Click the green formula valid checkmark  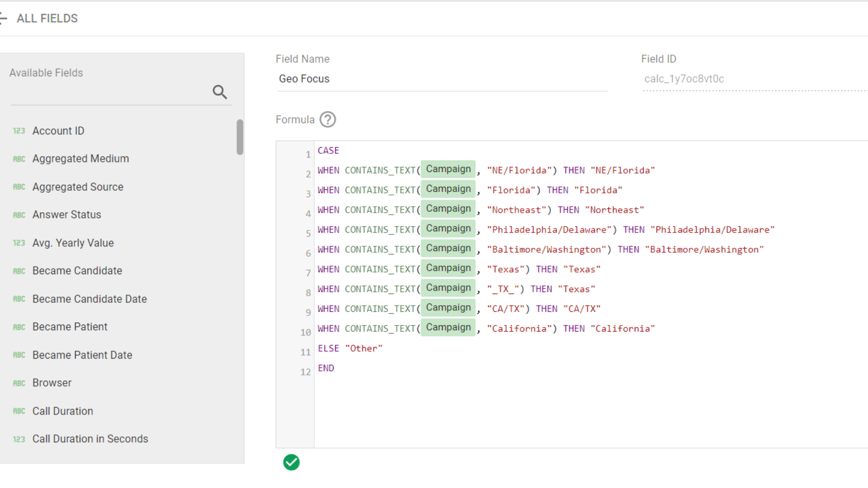[x=291, y=462]
